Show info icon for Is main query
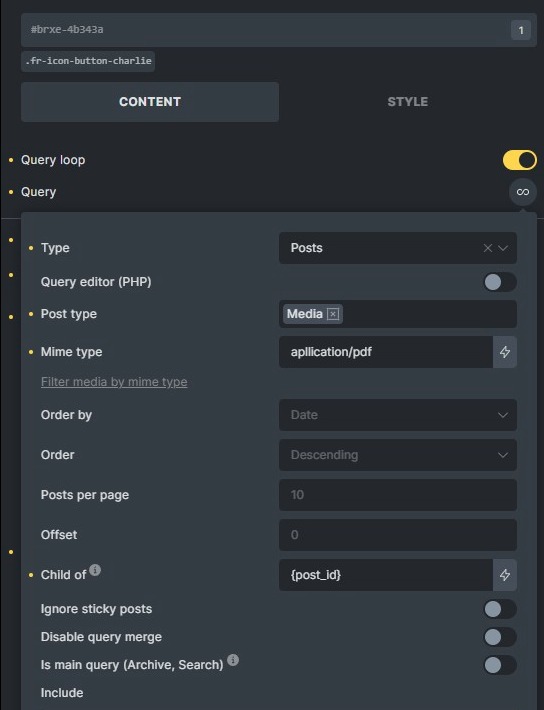 tap(233, 660)
